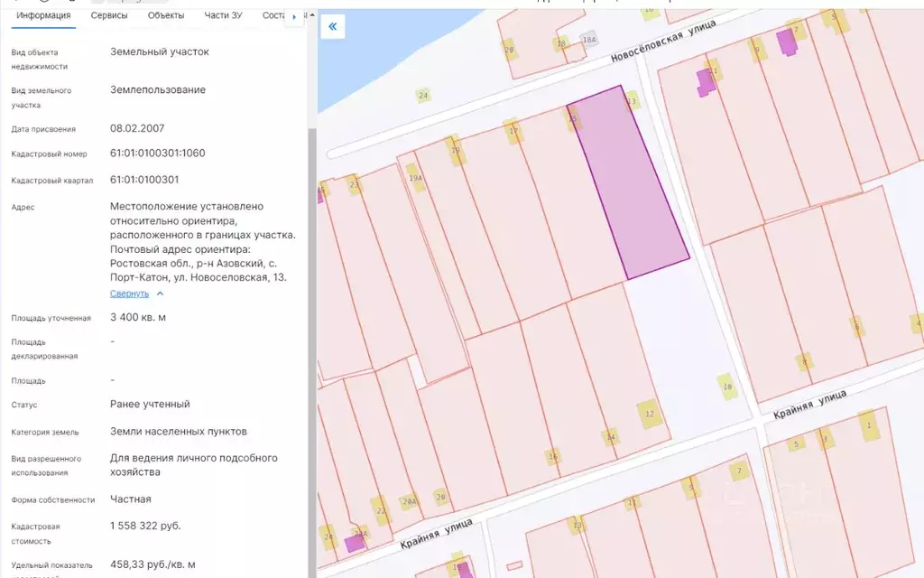The image size is (924, 578).
Task: Click the Форма собственности field label
Action: [x=53, y=500]
